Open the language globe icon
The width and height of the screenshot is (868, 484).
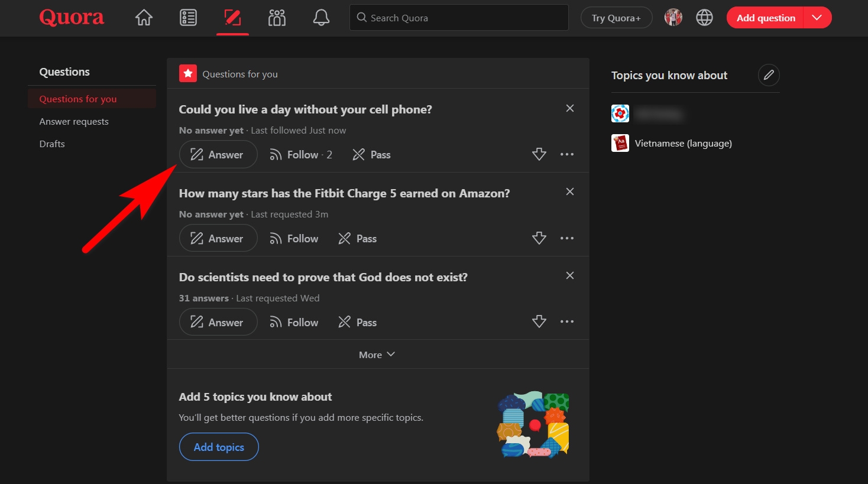[x=704, y=18]
